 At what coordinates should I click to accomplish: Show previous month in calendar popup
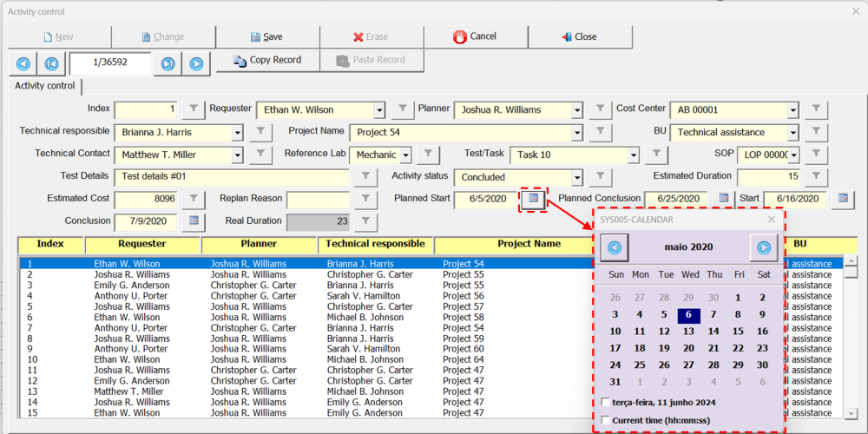[x=614, y=248]
